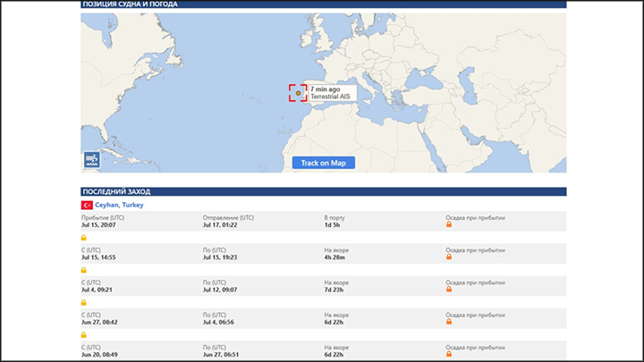The height and width of the screenshot is (362, 644).
Task: Click the Track on Map button
Action: click(x=324, y=163)
